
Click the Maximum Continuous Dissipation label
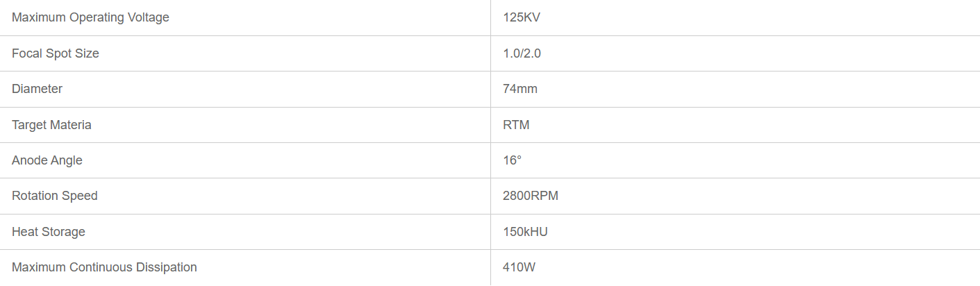(x=104, y=267)
